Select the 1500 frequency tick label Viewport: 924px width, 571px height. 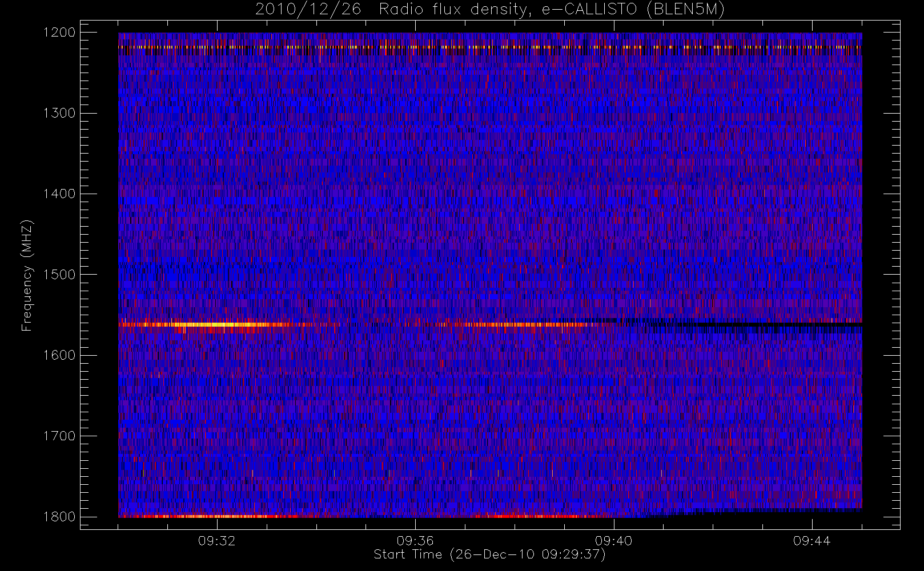59,275
